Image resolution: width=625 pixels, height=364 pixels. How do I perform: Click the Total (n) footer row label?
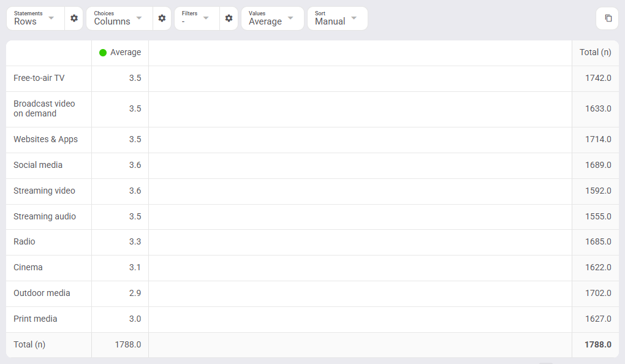(x=29, y=344)
